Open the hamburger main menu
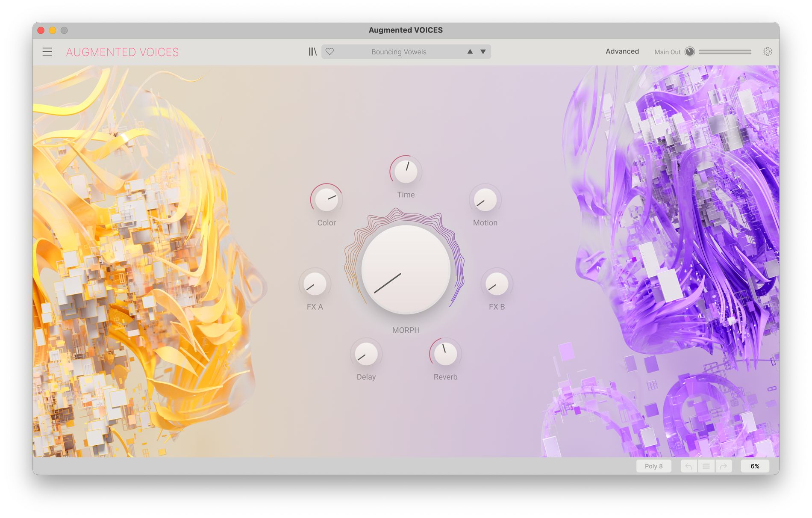The image size is (812, 518). (47, 52)
